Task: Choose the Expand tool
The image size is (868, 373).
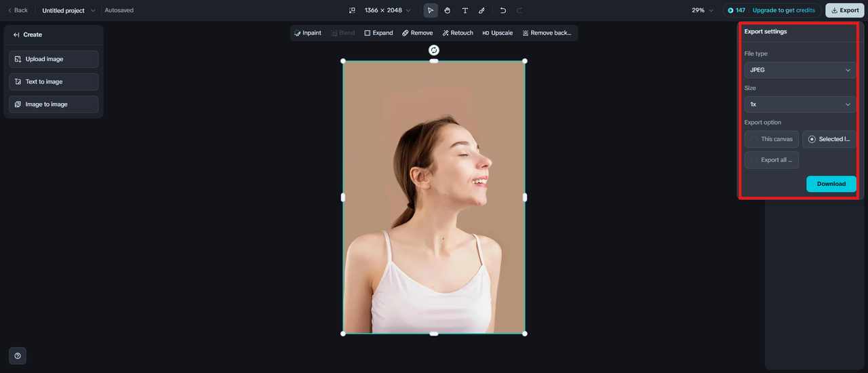Action: 378,33
